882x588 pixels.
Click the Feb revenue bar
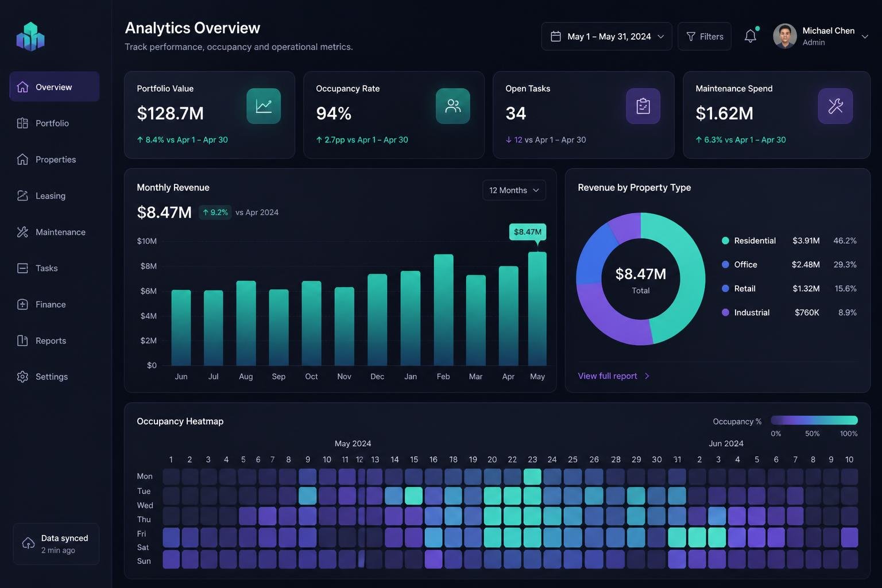[x=443, y=310]
